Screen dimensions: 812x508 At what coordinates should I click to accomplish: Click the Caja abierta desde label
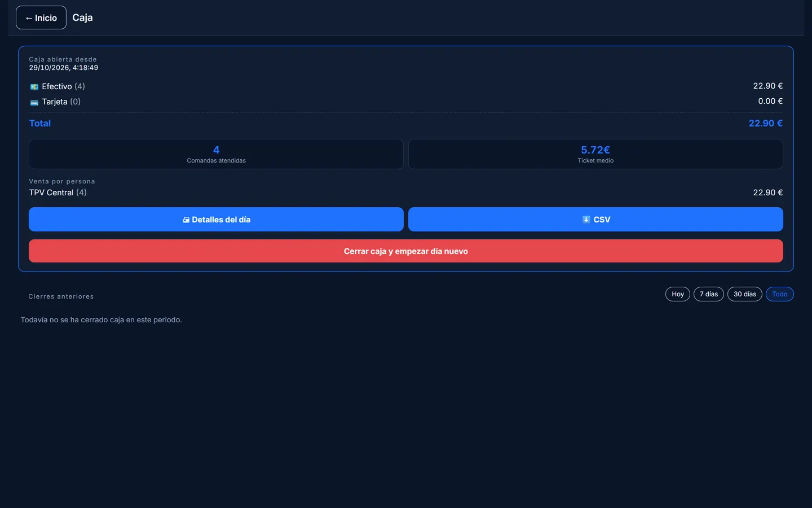(63, 59)
